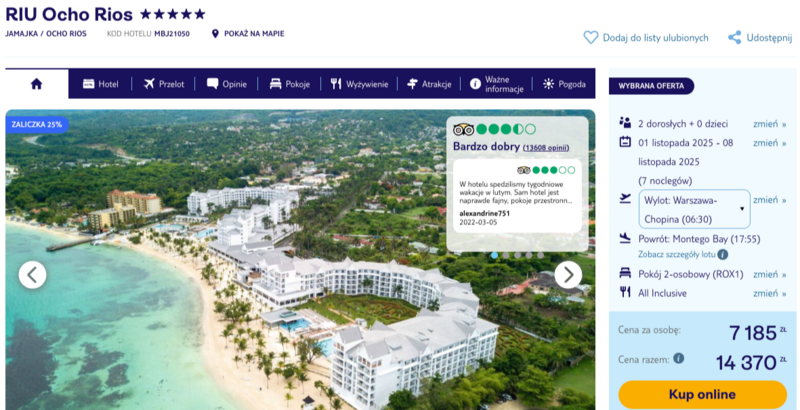800x410 pixels.
Task: Click the TripAdvisor owl logo
Action: click(463, 130)
